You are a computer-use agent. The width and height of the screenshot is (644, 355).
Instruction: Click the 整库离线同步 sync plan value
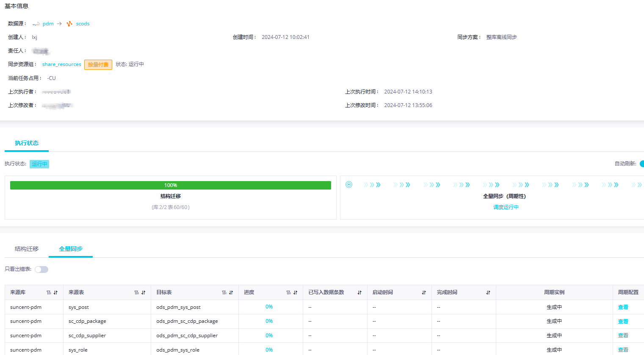tap(502, 37)
